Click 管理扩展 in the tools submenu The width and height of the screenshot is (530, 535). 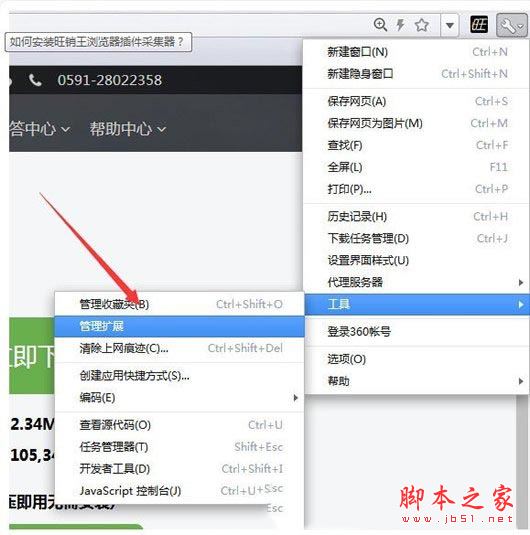pyautogui.click(x=180, y=326)
